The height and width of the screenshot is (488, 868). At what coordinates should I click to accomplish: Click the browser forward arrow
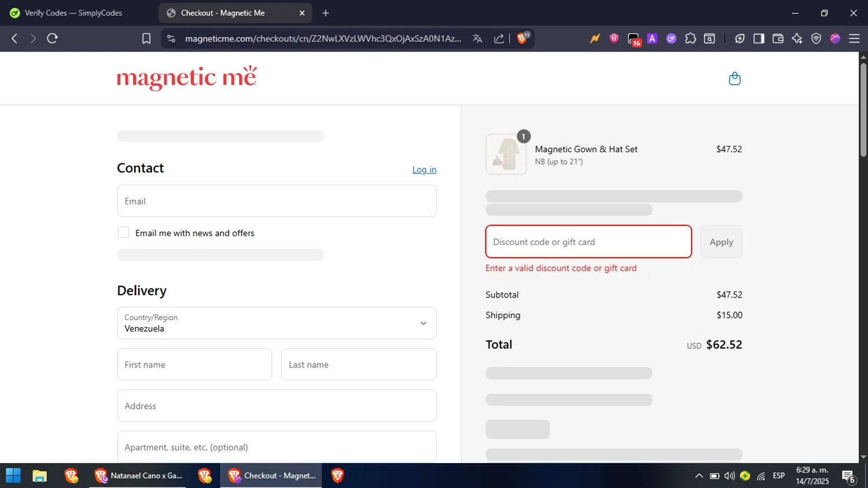(33, 38)
